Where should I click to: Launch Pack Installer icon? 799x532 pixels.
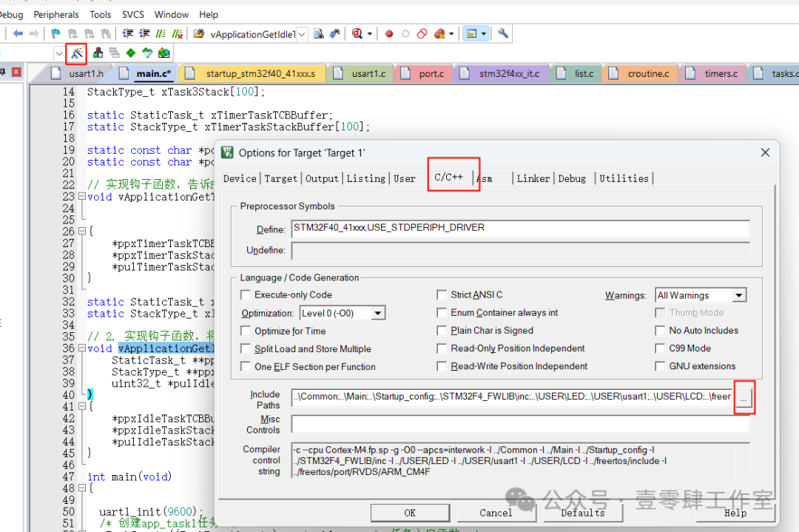[163, 53]
